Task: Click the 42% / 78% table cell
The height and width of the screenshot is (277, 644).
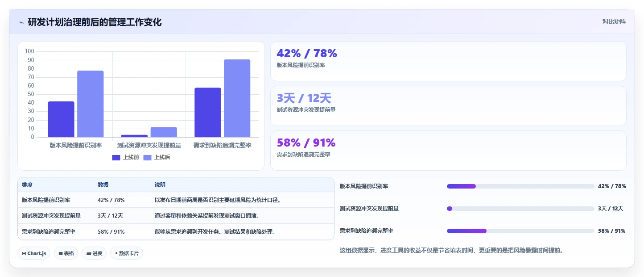Action: 111,200
